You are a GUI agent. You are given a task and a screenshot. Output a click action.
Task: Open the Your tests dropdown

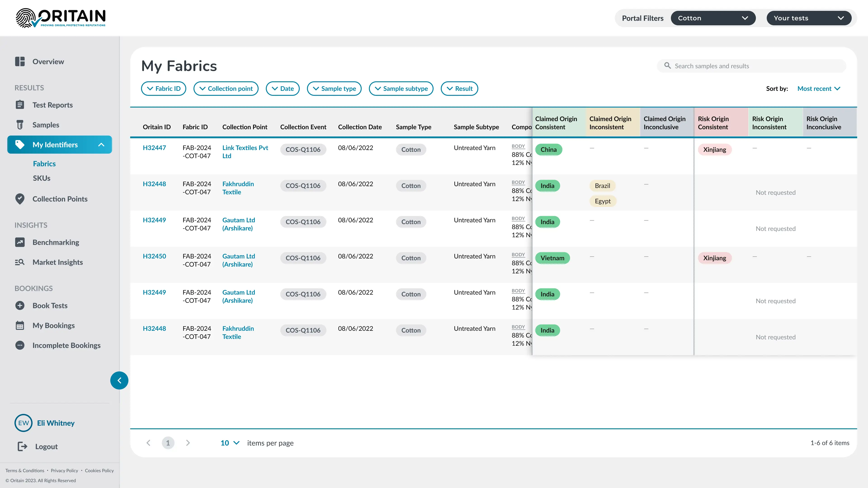point(809,18)
